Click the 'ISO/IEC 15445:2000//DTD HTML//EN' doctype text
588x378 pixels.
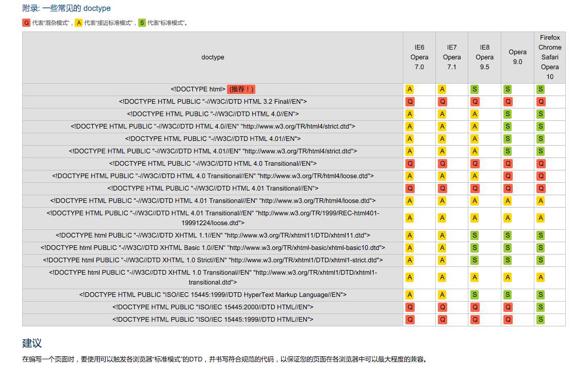213,307
